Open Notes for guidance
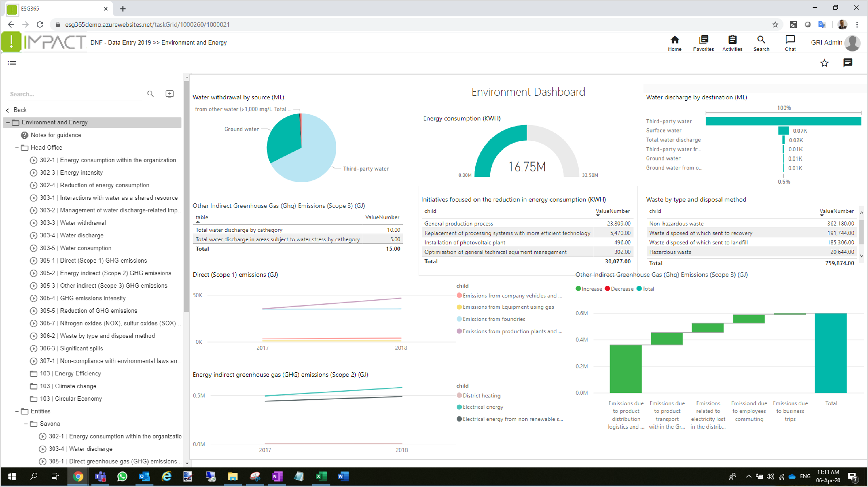The height and width of the screenshot is (487, 868). [56, 135]
